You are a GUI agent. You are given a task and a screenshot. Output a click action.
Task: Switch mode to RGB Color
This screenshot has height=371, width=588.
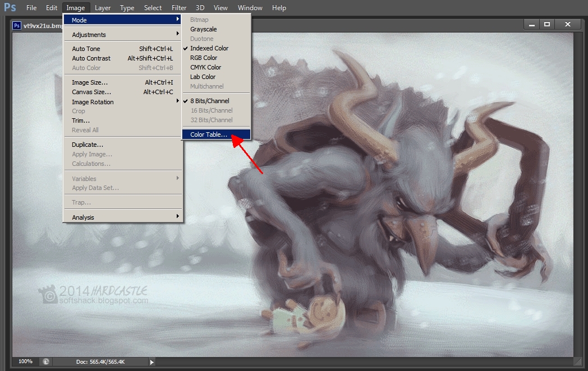click(x=216, y=58)
